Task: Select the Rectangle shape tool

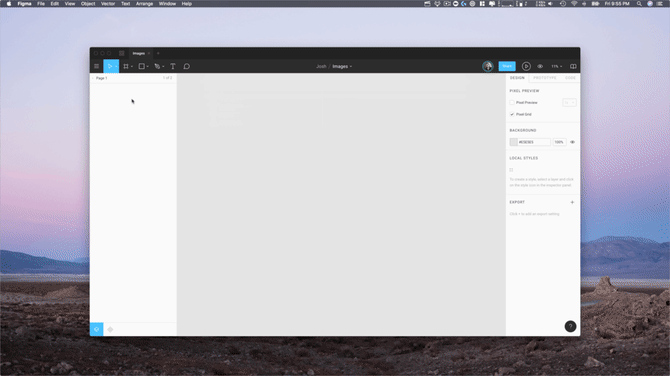Action: coord(143,66)
